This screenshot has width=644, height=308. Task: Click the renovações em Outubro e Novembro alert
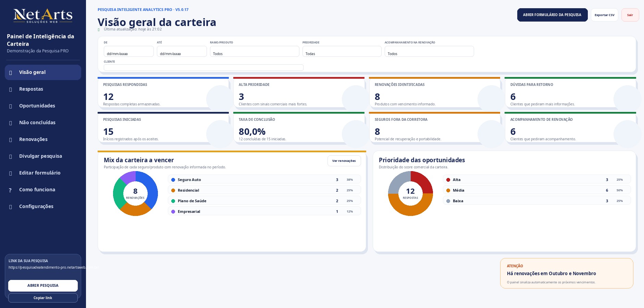tap(567, 273)
